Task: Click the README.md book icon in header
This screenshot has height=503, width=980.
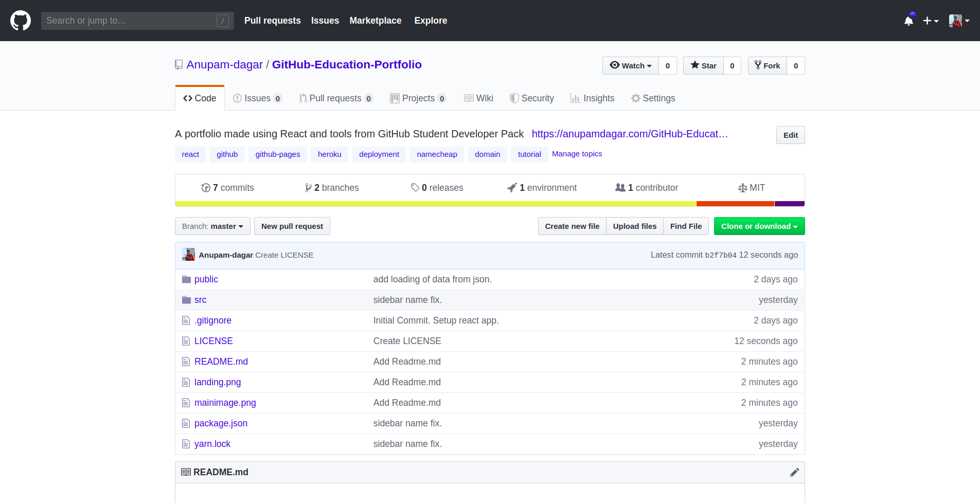Action: coord(186,472)
